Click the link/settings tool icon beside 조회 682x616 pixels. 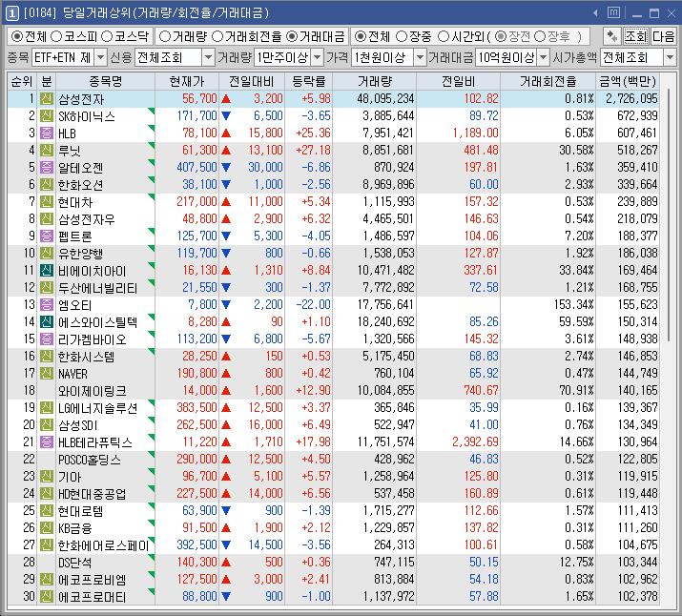612,36
